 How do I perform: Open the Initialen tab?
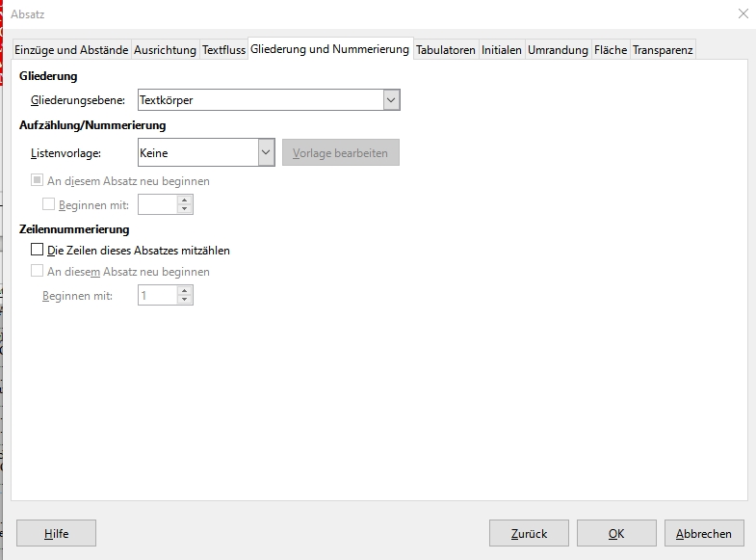pos(502,50)
